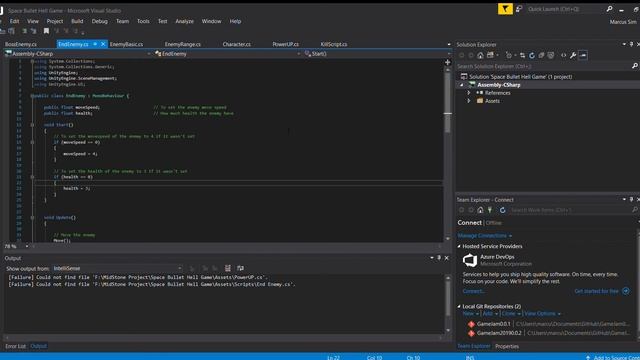Close the EndEnemy.cs tab
Viewport: 640px width, 360px height.
coord(103,44)
